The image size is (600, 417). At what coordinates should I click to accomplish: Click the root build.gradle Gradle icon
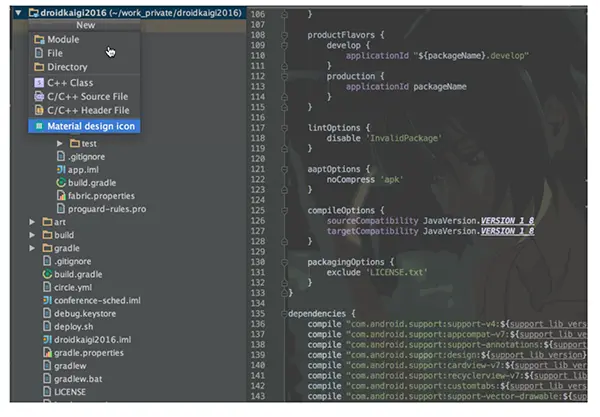coord(47,274)
